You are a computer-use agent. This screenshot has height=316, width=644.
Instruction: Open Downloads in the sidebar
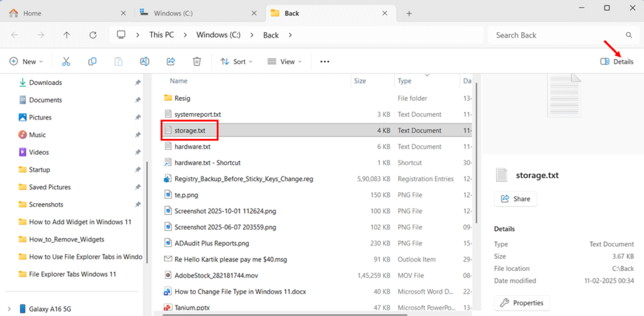tap(45, 82)
